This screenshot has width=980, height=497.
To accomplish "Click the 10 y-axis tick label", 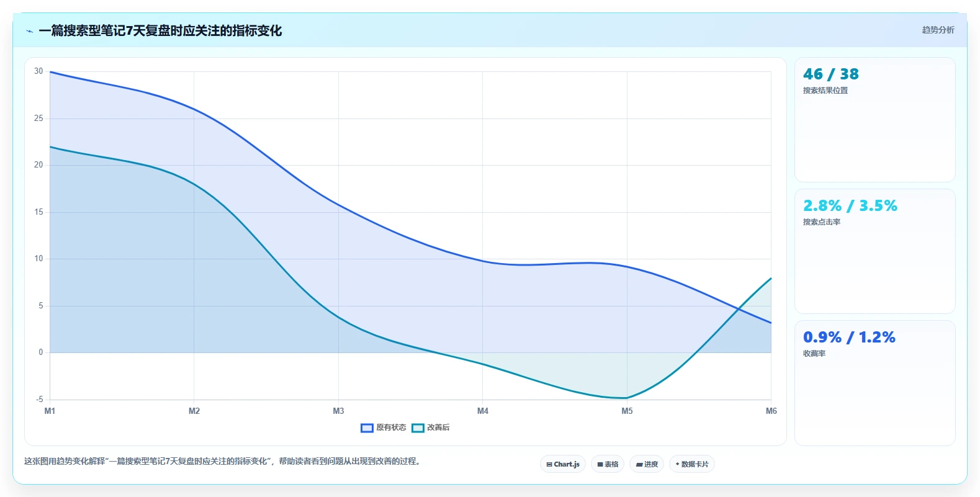I will (x=38, y=259).
